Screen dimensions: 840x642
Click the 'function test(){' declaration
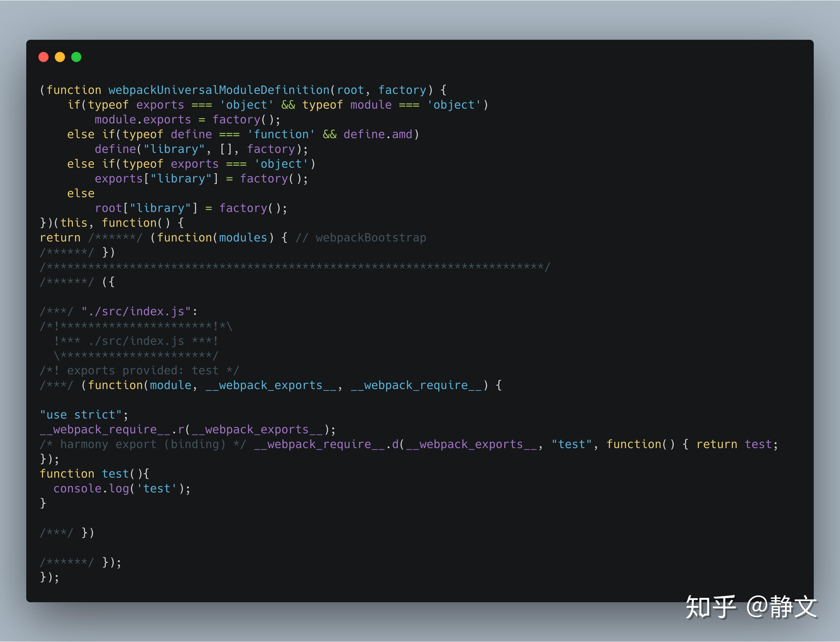tap(94, 474)
